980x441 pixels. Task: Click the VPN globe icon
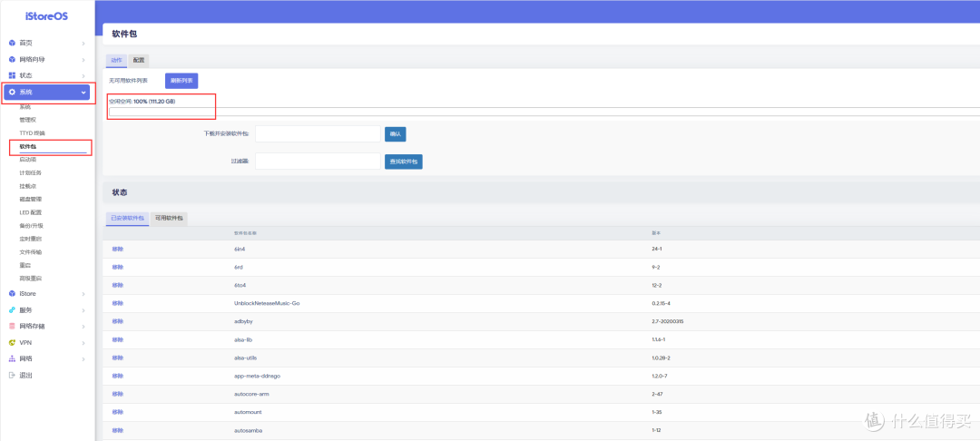[x=12, y=342]
